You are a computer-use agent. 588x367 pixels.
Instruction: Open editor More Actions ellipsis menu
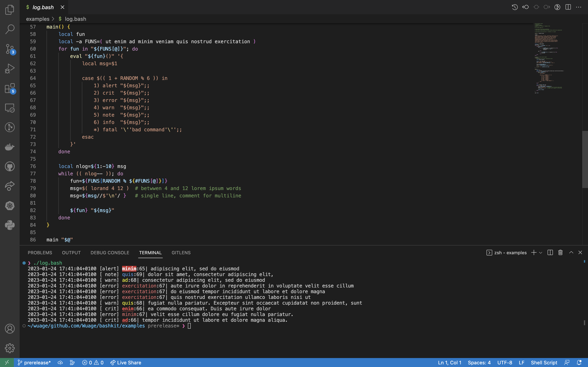(x=579, y=7)
